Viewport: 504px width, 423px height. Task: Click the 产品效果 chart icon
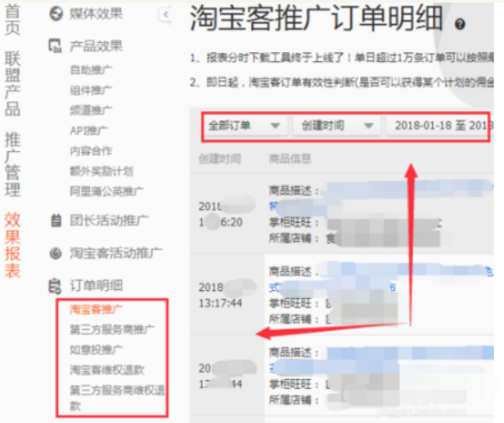(55, 46)
